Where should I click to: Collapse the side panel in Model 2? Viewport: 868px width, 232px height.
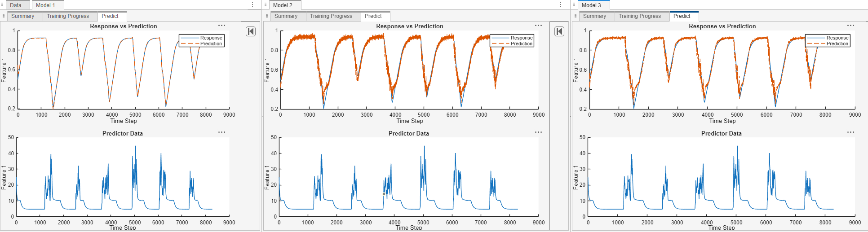[559, 31]
